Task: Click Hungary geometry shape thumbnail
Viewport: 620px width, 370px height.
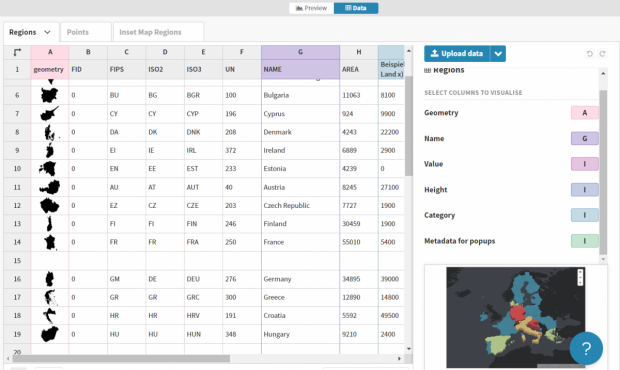Action: (49, 334)
